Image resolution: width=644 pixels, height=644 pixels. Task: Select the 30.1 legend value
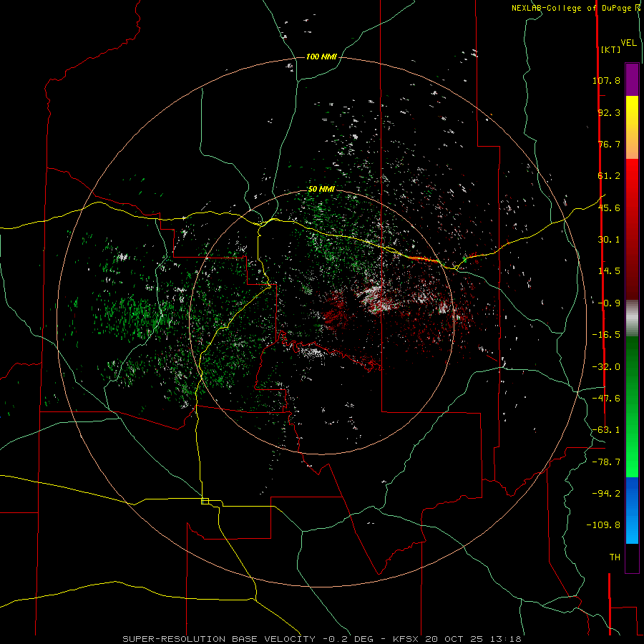(x=609, y=240)
